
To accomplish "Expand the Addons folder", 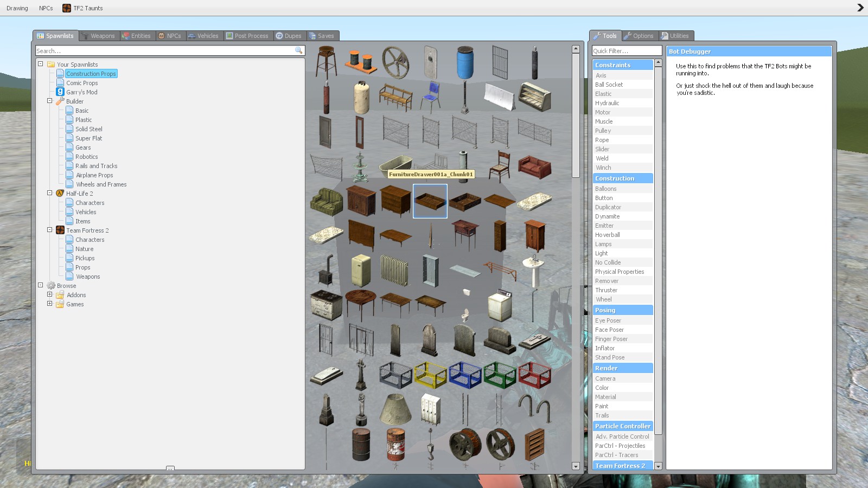I will tap(49, 294).
